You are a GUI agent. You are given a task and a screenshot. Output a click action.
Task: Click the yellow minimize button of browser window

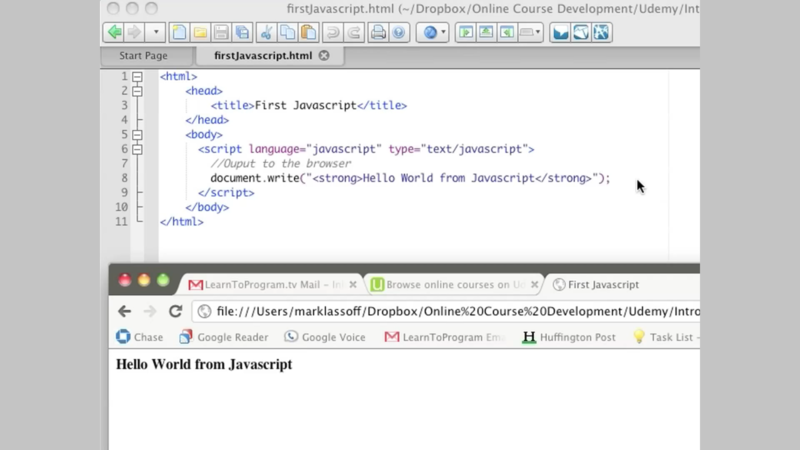point(144,280)
